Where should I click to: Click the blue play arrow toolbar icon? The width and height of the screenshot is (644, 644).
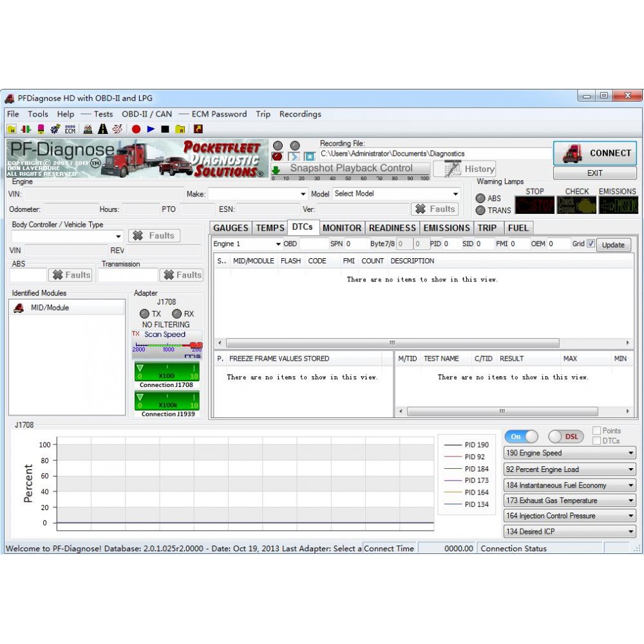151,129
